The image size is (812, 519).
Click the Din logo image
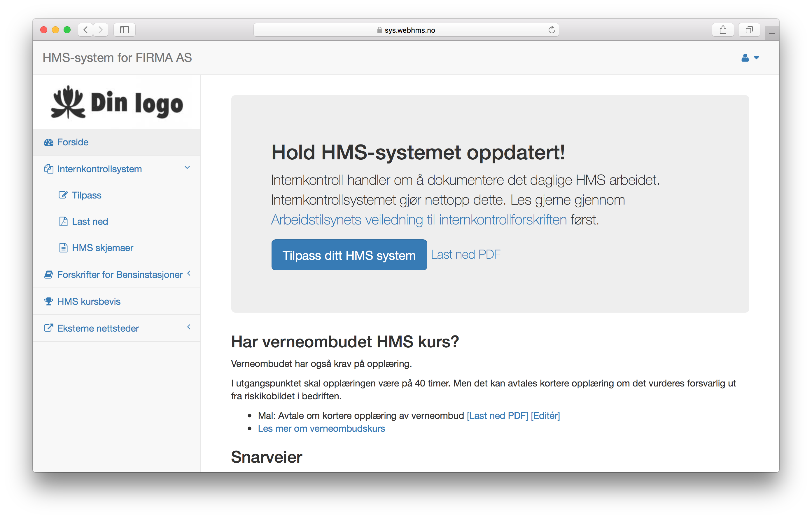pos(117,102)
